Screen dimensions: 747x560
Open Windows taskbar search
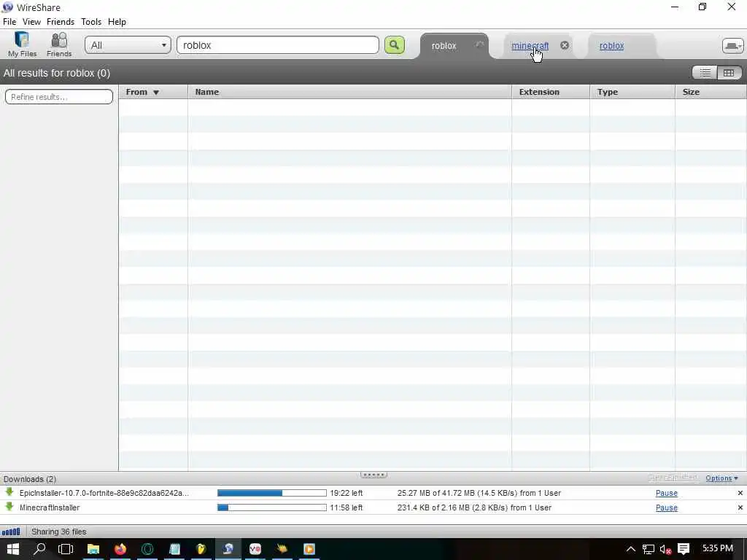[39, 549]
